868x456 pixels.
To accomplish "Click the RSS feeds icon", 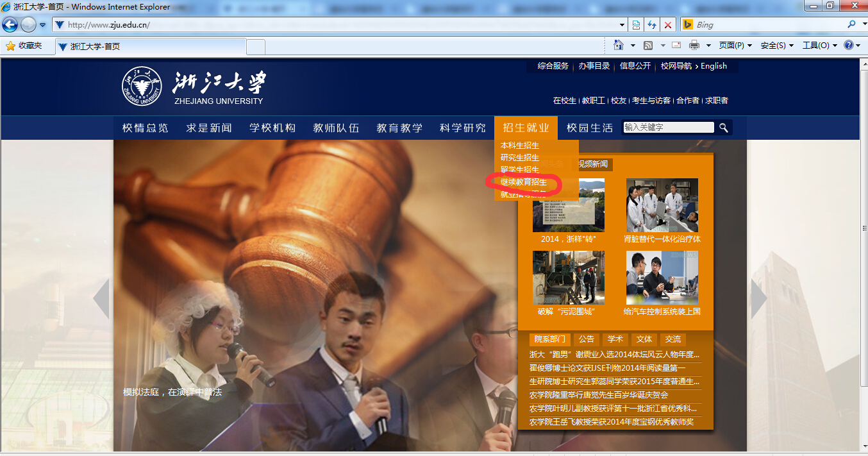I will coord(648,46).
